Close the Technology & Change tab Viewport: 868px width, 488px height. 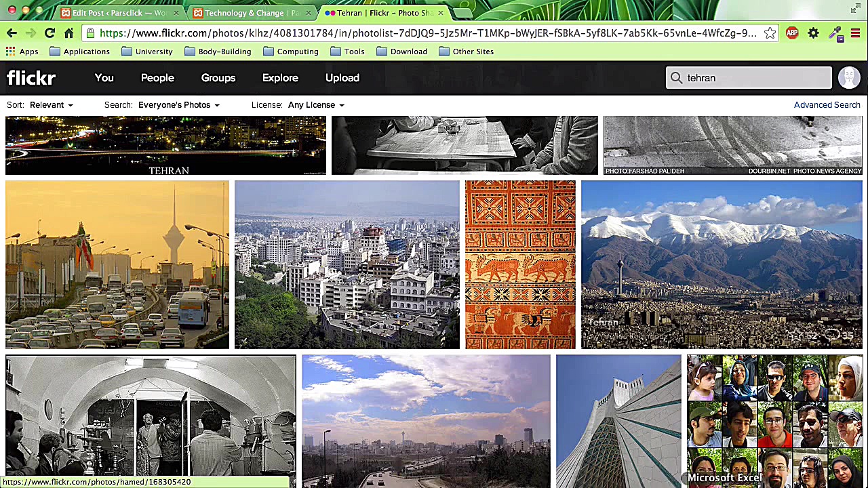[x=308, y=13]
